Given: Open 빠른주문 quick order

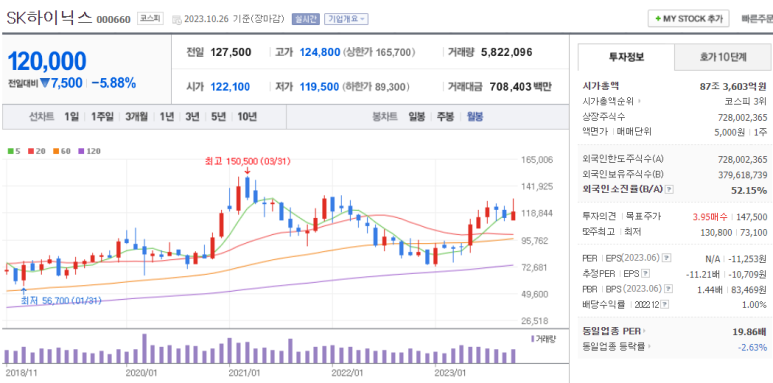Looking at the screenshot, I should coord(757,19).
